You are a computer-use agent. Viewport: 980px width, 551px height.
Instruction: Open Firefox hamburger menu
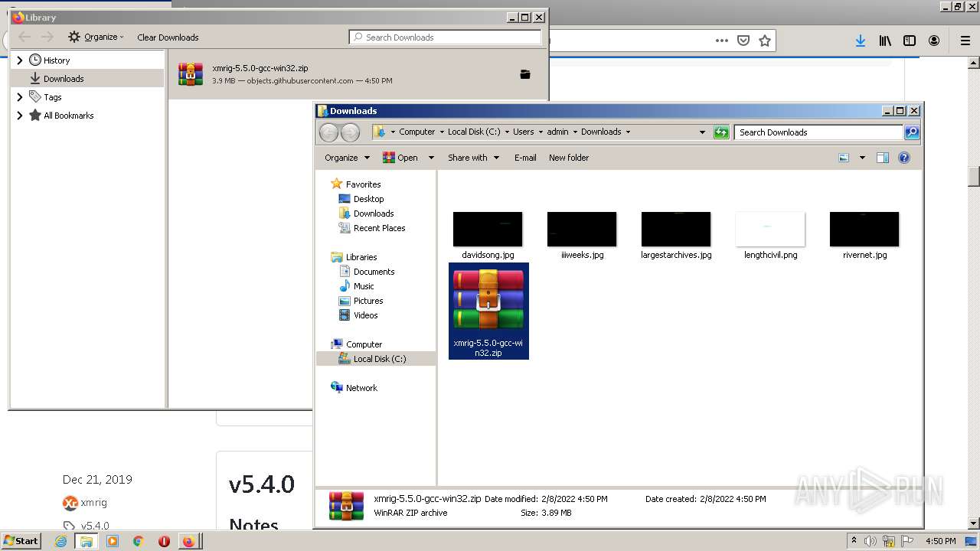(965, 41)
